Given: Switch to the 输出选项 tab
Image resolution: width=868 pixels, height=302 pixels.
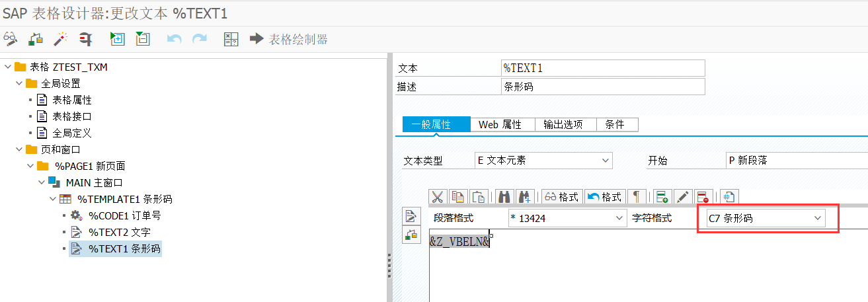Looking at the screenshot, I should click(x=565, y=124).
